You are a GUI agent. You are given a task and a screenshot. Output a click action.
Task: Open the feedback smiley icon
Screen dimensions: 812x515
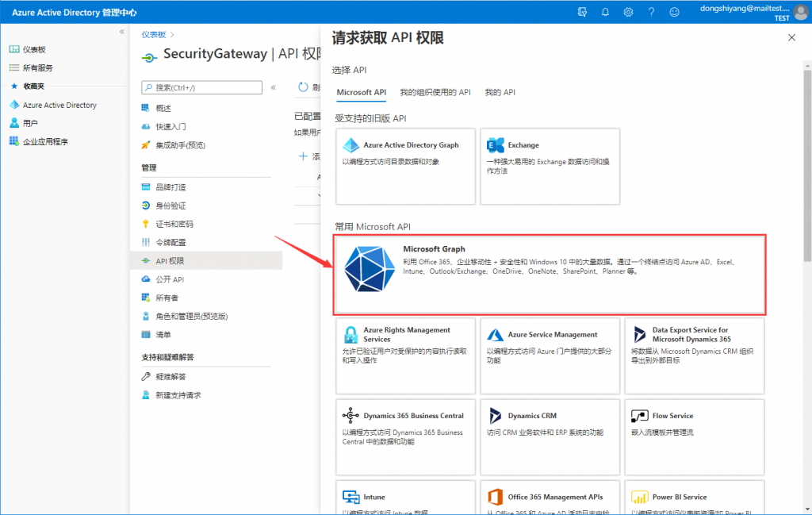pyautogui.click(x=674, y=12)
